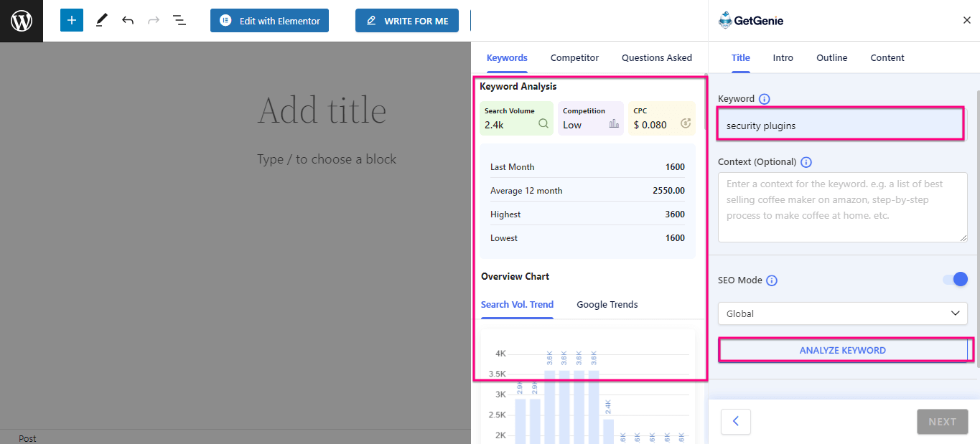Click the Overview Chart heading
Screen dimensions: 980x444
515,277
